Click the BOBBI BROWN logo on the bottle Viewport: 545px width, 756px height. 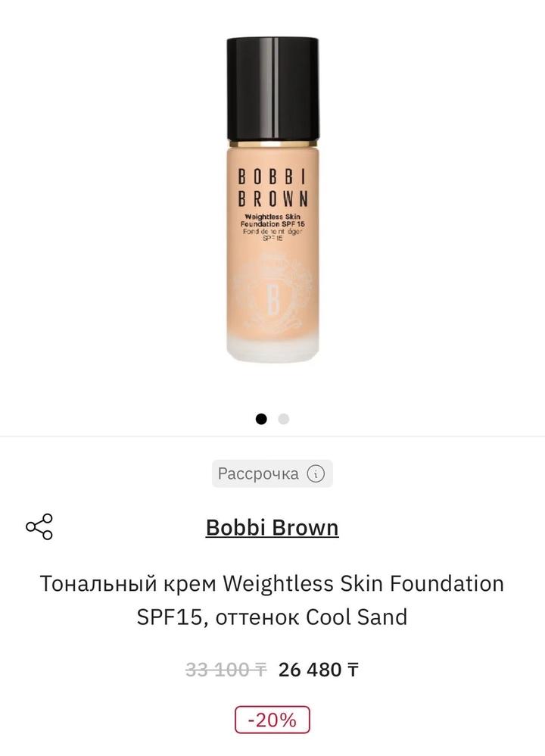272,189
